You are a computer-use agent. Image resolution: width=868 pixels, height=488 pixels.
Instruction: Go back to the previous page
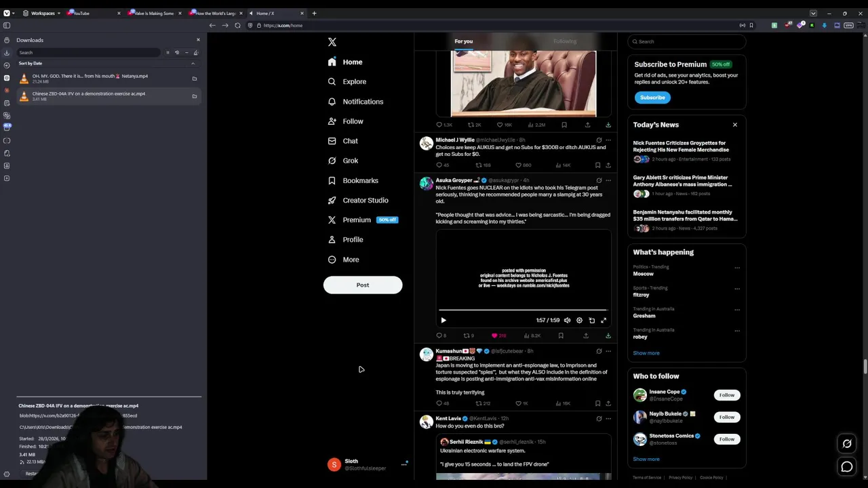212,25
